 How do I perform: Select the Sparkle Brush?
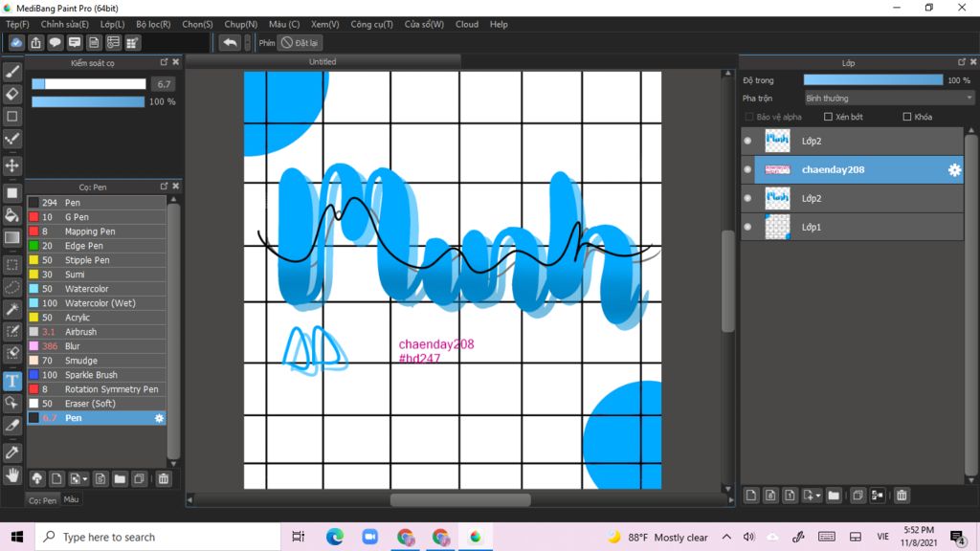coord(97,375)
